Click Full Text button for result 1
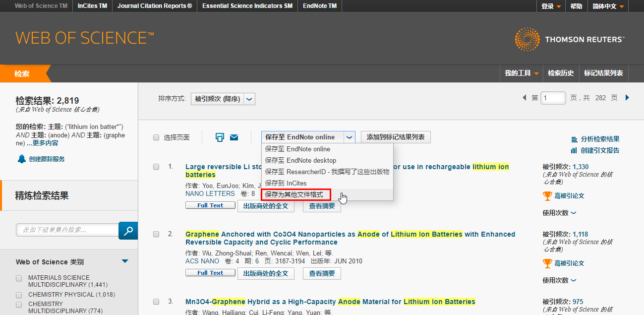Screen dimensions: 644x315 (x=210, y=205)
